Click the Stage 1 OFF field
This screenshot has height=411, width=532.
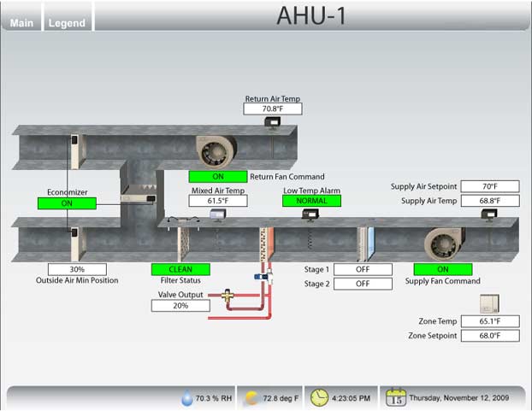[363, 269]
